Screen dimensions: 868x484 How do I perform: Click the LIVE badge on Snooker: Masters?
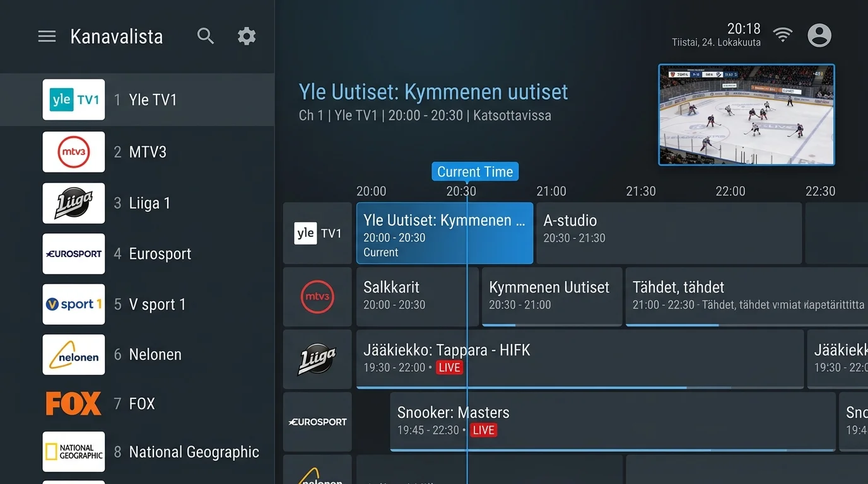pos(483,430)
